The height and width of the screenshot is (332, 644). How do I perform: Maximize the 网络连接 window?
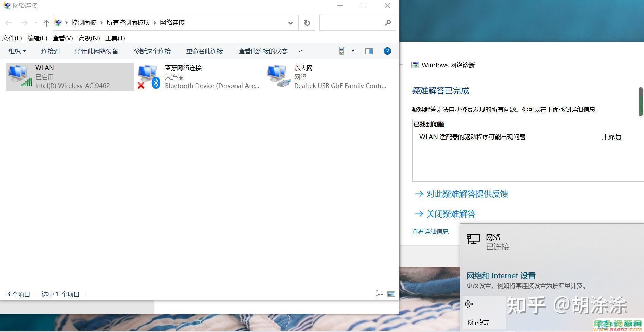[x=363, y=5]
